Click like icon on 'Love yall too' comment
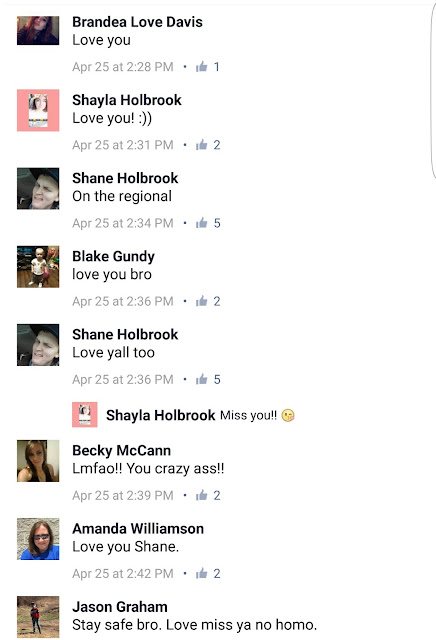Image resolution: width=436 pixels, height=640 pixels. [201, 379]
